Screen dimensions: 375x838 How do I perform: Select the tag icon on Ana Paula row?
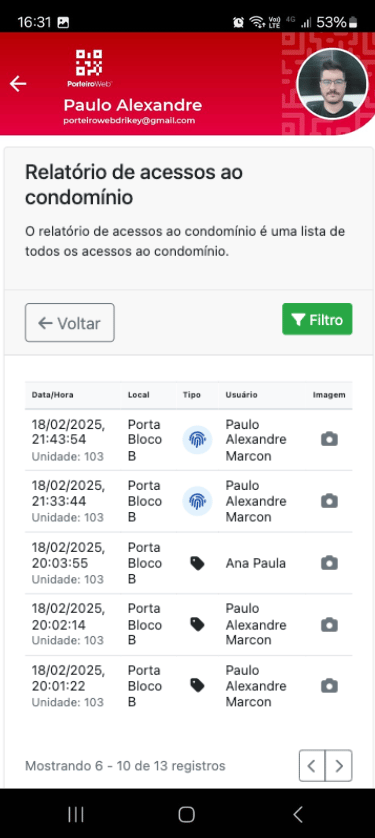click(197, 563)
